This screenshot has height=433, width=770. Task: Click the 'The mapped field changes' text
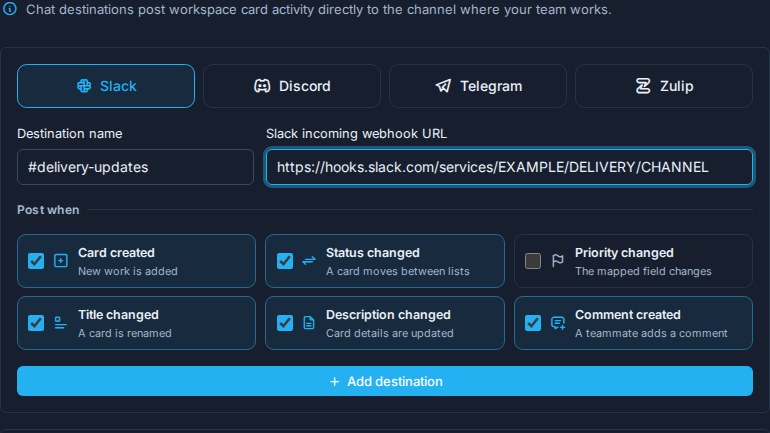coord(643,271)
